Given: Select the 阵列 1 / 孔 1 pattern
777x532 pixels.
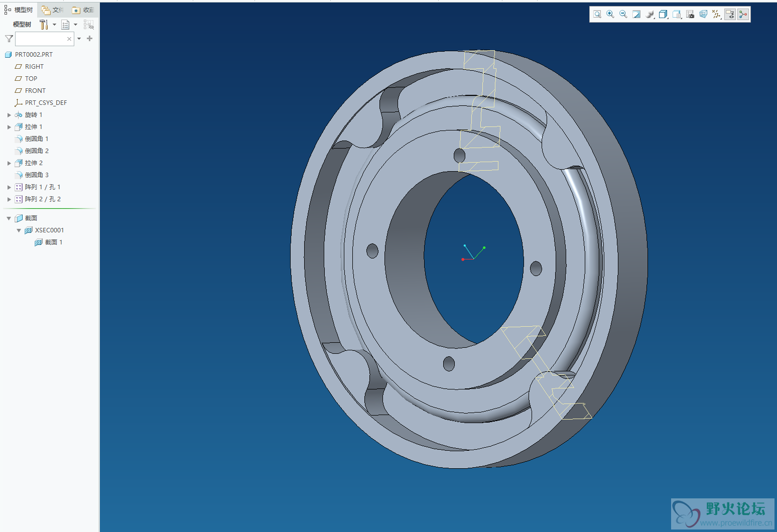Looking at the screenshot, I should pyautogui.click(x=43, y=187).
